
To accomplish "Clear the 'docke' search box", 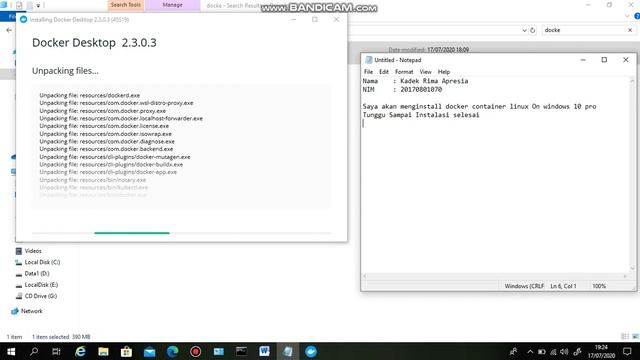I will tap(630, 30).
